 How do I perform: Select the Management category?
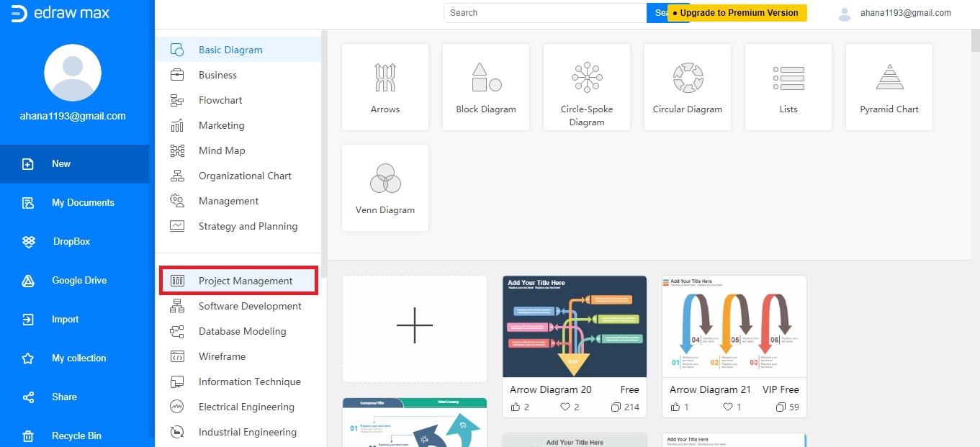point(238,201)
